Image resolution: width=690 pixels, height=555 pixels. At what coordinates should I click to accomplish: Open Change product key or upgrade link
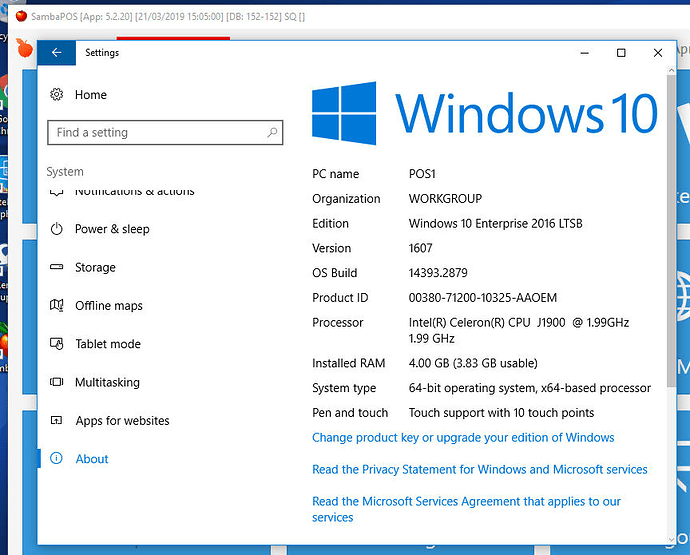[x=463, y=438]
